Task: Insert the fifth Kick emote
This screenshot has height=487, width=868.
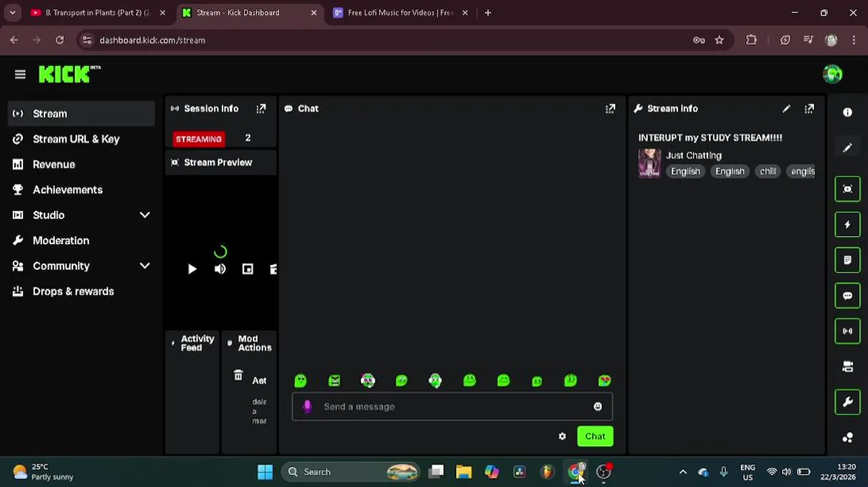Action: 435,381
